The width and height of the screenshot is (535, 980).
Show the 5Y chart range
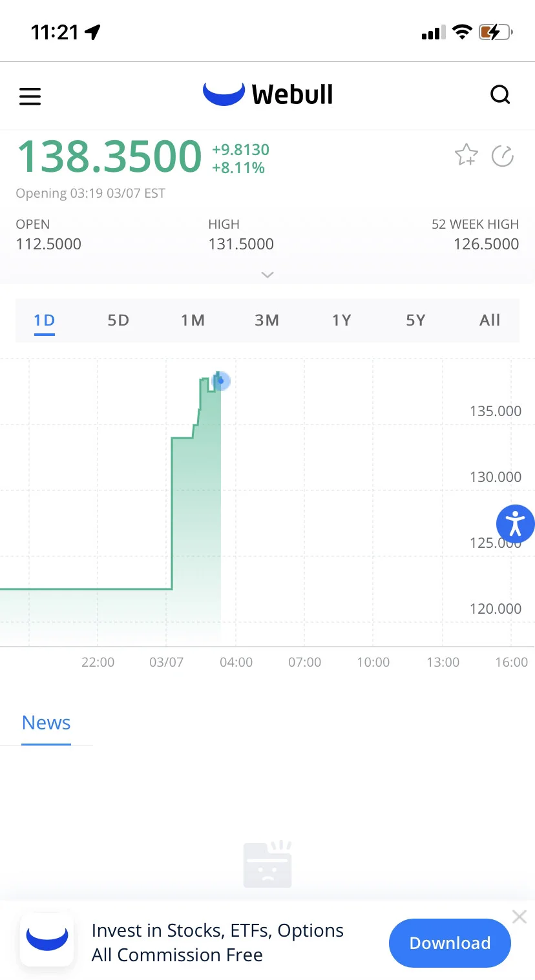(x=415, y=320)
